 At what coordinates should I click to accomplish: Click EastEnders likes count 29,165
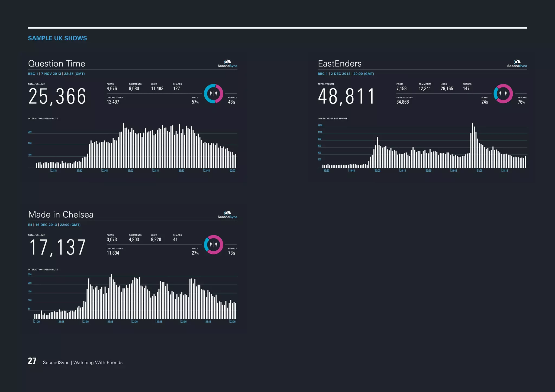(447, 89)
